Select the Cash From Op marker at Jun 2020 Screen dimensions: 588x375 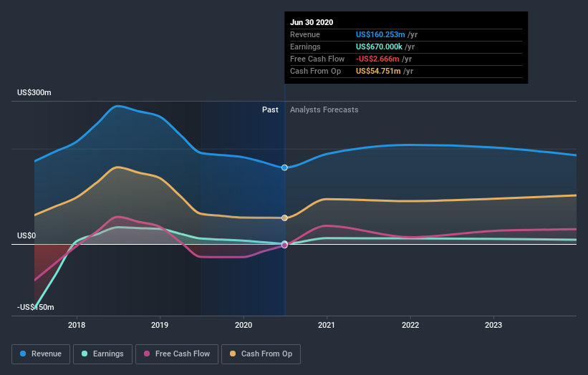click(x=284, y=218)
